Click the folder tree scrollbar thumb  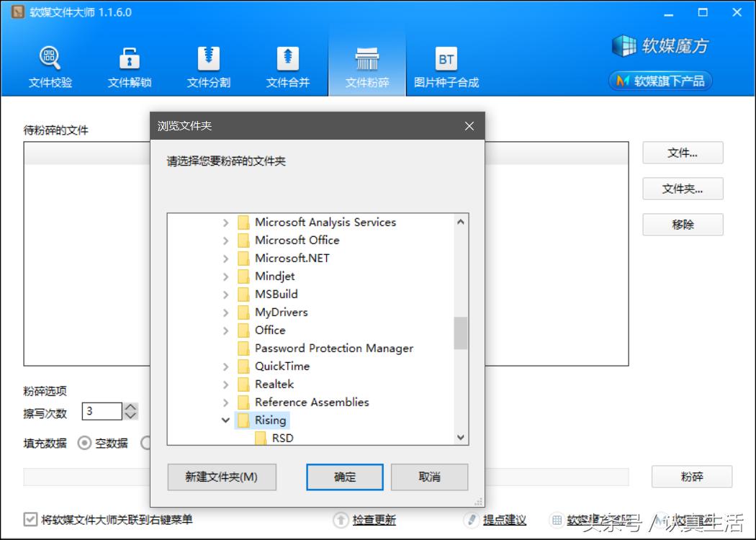point(461,333)
